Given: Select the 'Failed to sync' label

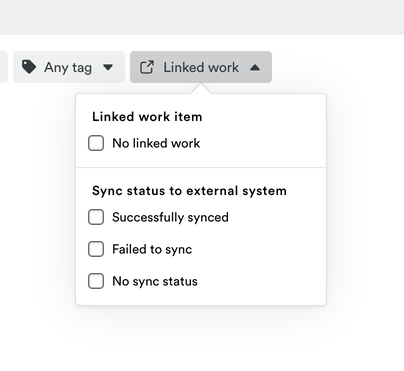Looking at the screenshot, I should (x=152, y=249).
